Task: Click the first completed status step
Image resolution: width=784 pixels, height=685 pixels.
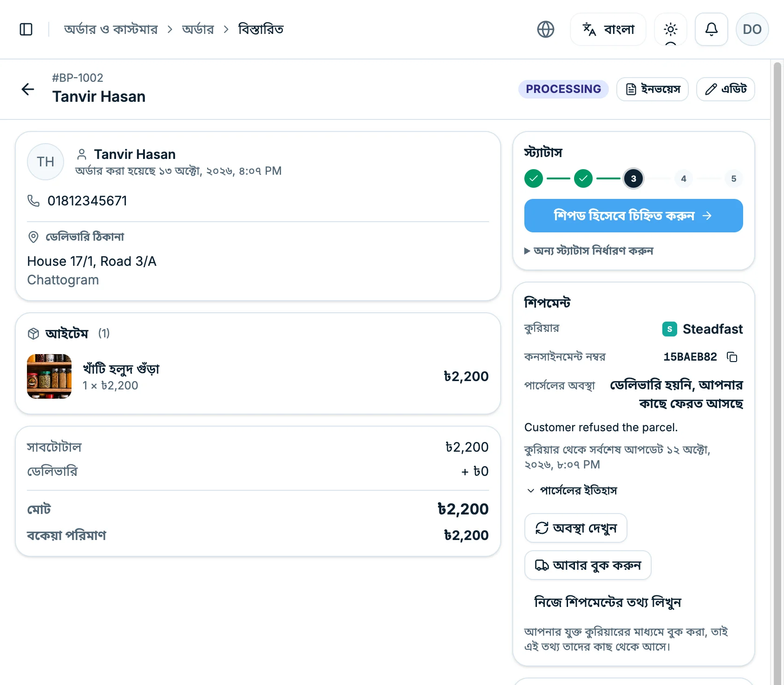Action: 534,178
